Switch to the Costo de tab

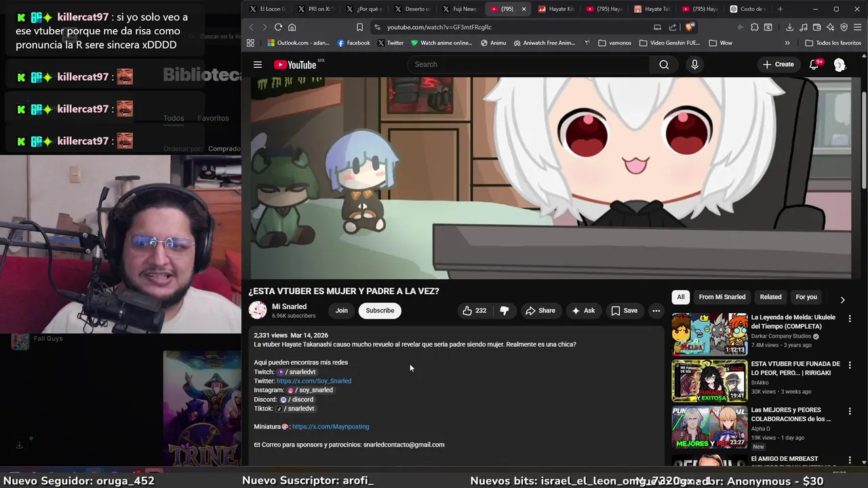(748, 9)
